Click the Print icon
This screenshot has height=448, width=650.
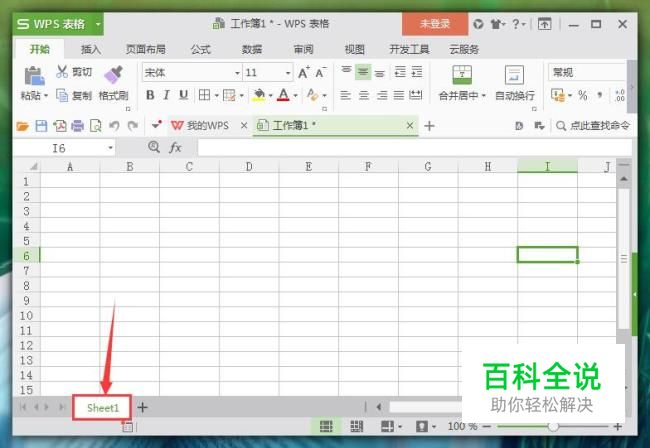coord(78,126)
